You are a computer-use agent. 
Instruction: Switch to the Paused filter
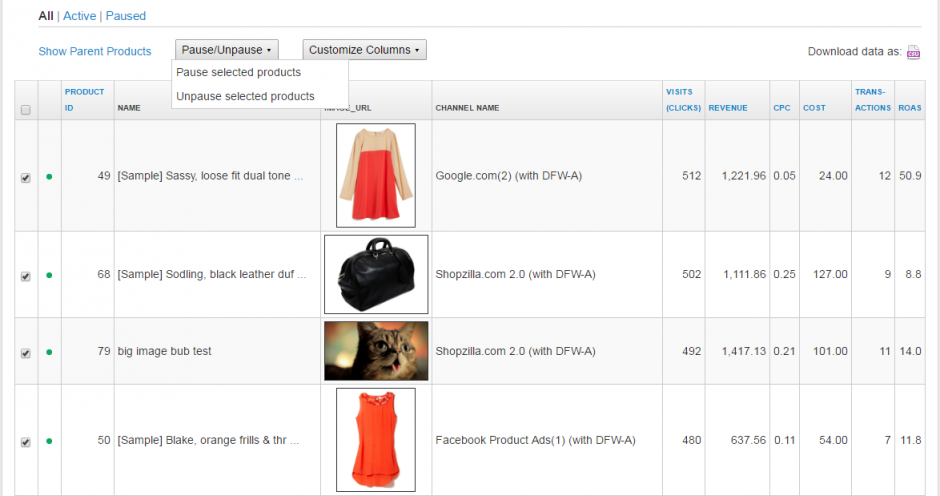pos(126,16)
